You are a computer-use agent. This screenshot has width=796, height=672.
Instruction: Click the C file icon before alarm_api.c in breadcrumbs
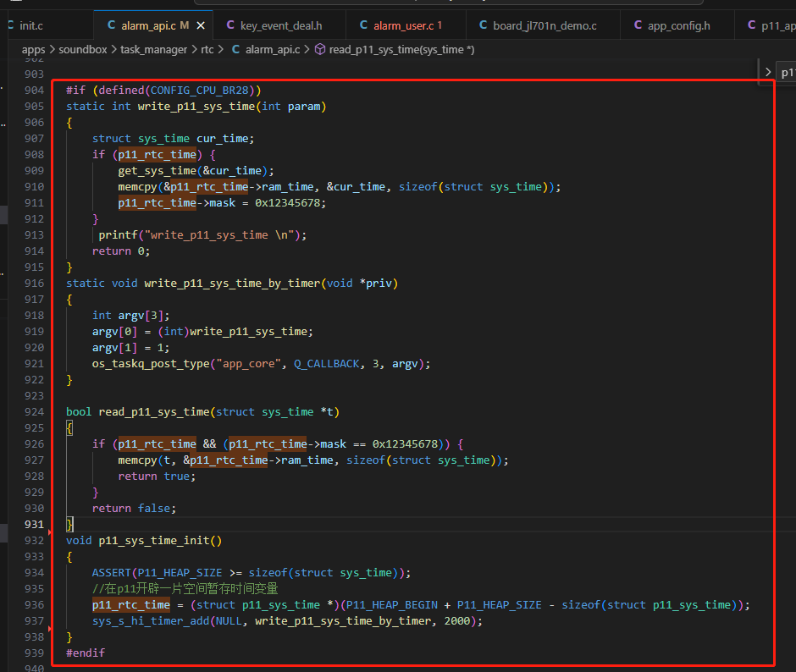coord(235,49)
